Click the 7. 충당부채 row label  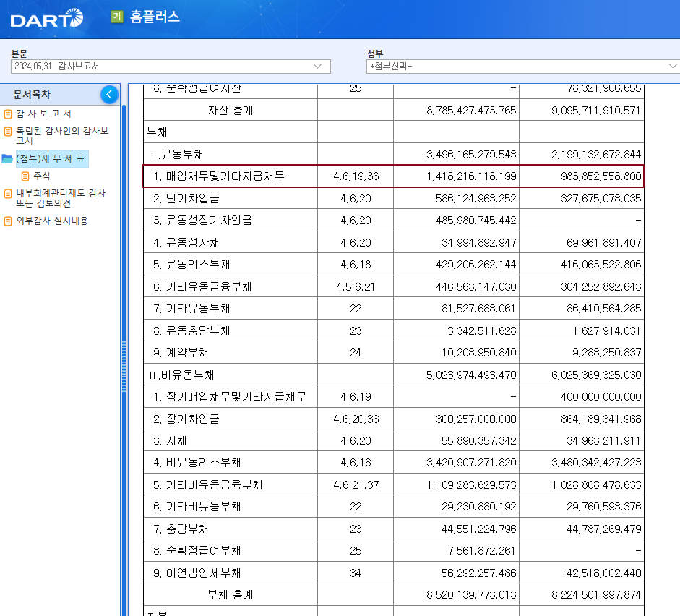[181, 529]
